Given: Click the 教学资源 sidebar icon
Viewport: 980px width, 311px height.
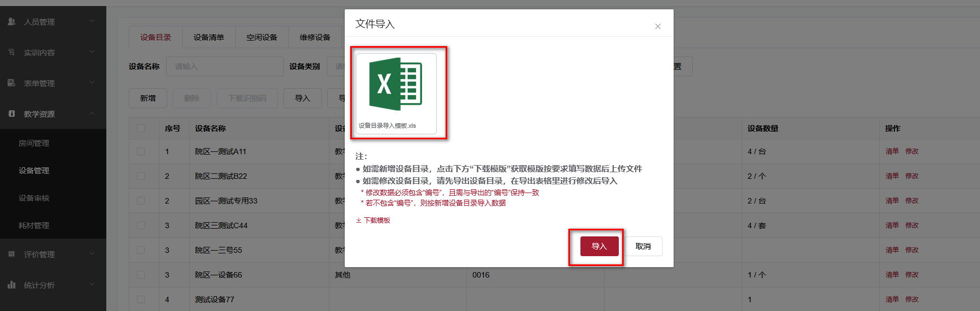Looking at the screenshot, I should (12, 114).
